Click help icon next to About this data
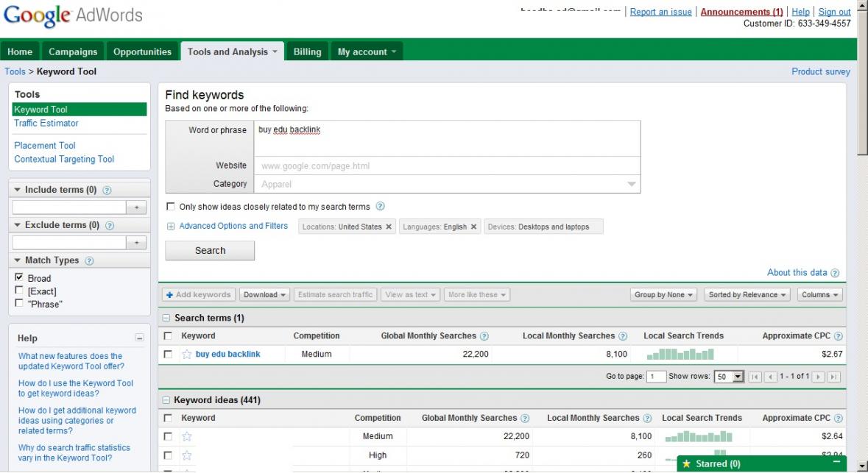Viewport: 868px width, 473px height. click(835, 273)
